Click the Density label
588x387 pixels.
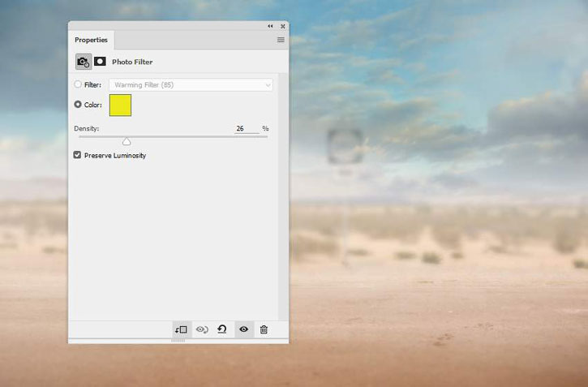(x=86, y=128)
